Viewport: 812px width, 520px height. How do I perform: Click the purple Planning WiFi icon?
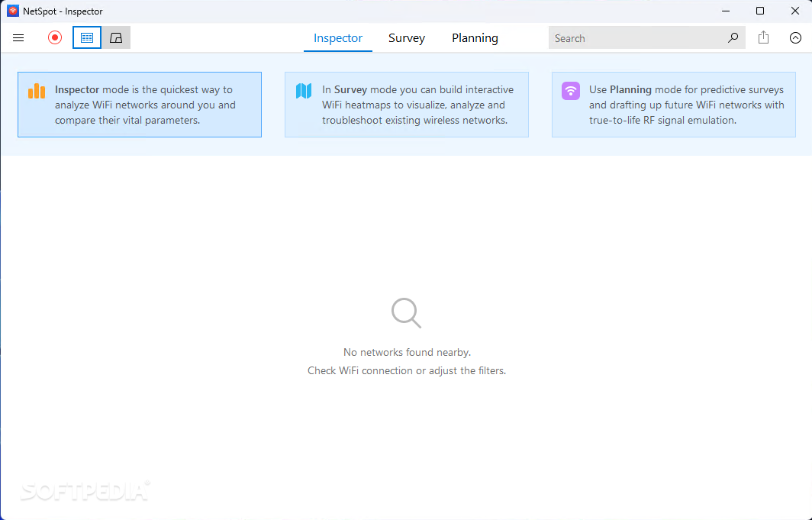tap(571, 91)
